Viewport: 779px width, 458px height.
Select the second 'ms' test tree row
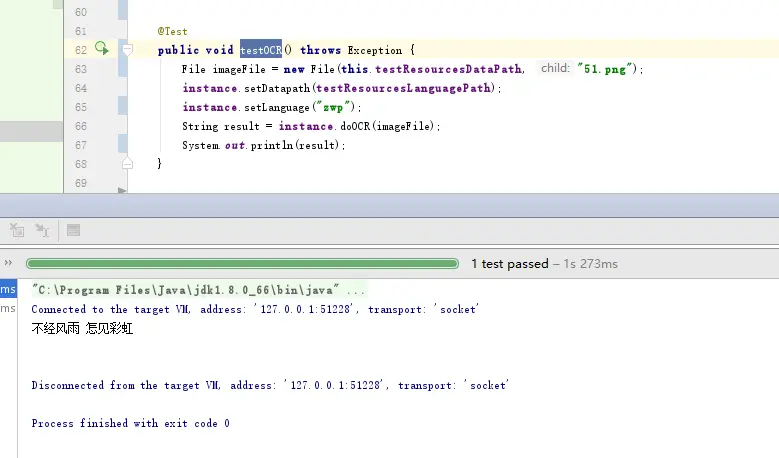8,308
